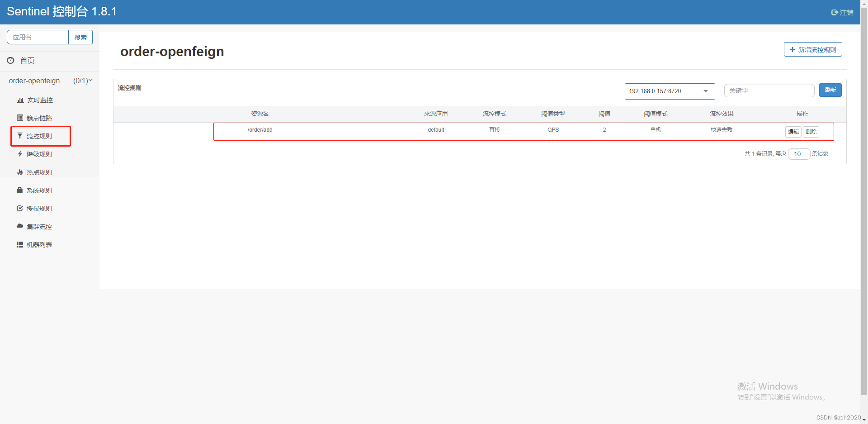The height and width of the screenshot is (424, 868).
Task: Click the lightning bolt icon for 降级规则
Action: pos(20,154)
